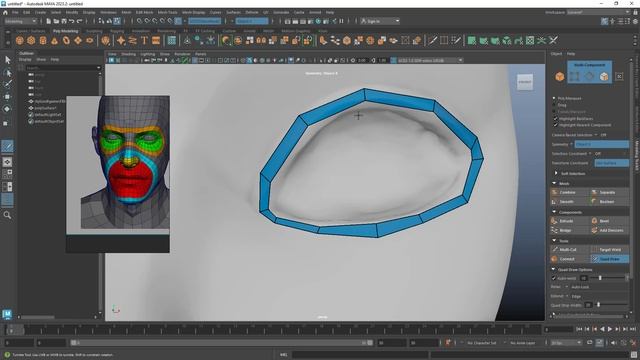
Task: Create a polygon cone from the shelf
Action: 54,40
